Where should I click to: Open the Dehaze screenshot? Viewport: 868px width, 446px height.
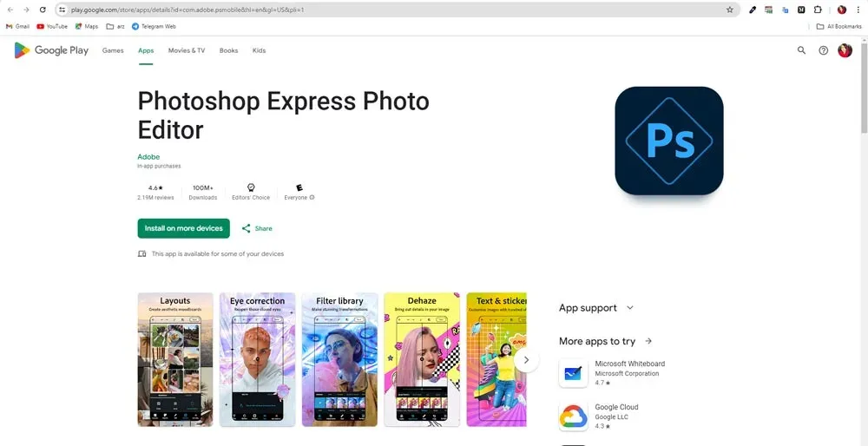coord(422,359)
